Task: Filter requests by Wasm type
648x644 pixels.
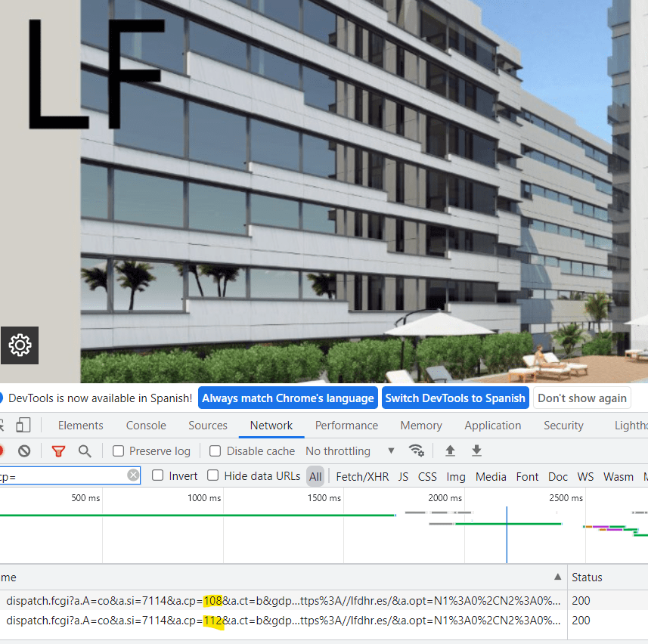Action: [x=619, y=476]
